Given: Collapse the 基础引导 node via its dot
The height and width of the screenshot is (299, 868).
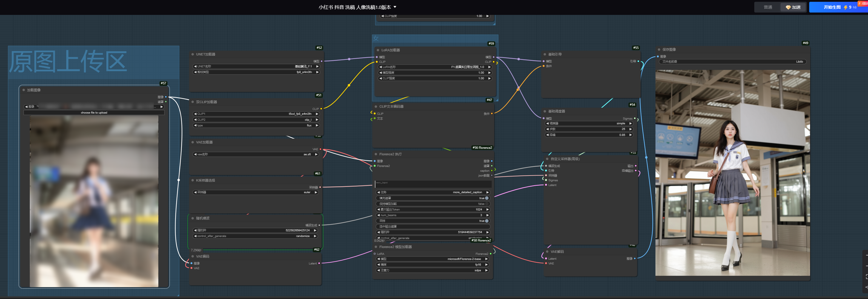Looking at the screenshot, I should tap(544, 54).
